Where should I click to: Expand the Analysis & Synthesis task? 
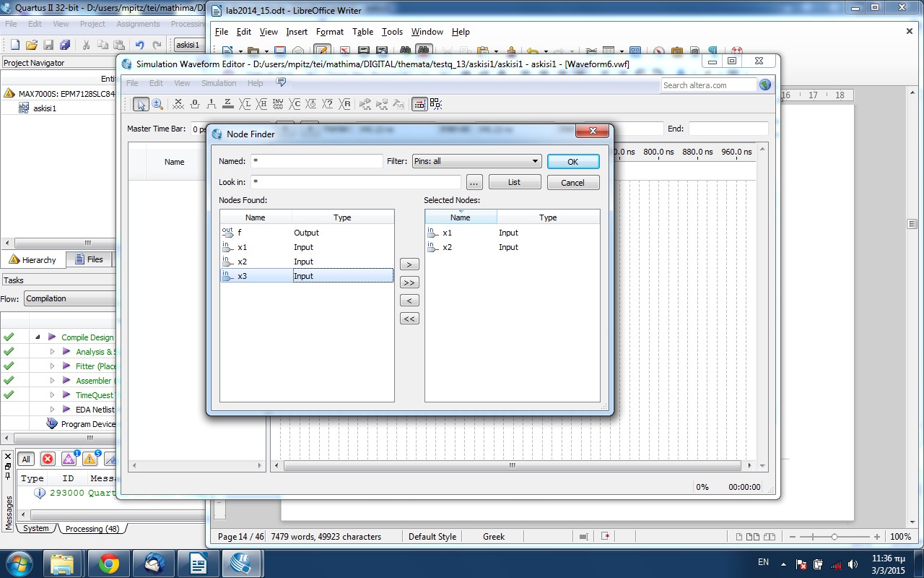click(x=52, y=351)
